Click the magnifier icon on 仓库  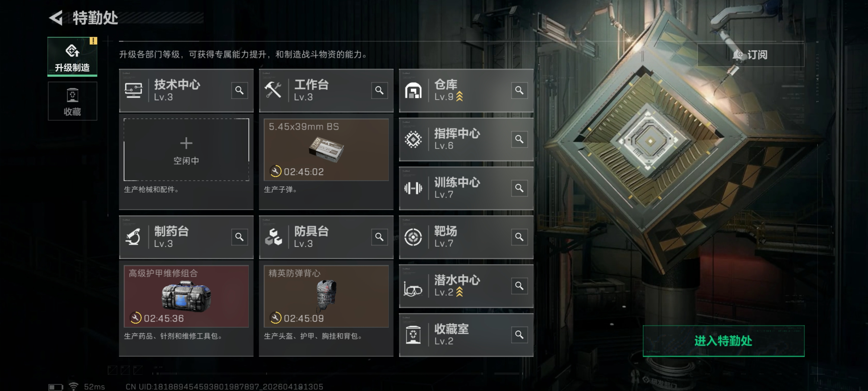[x=519, y=90]
